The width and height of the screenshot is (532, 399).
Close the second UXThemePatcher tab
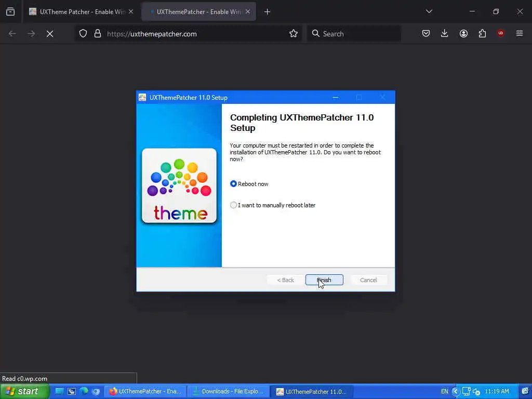point(248,12)
